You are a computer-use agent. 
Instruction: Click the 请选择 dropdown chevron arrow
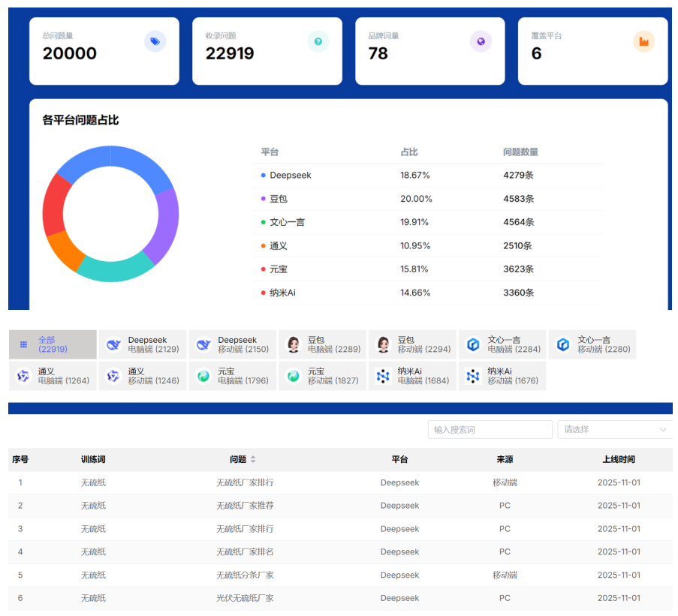663,430
